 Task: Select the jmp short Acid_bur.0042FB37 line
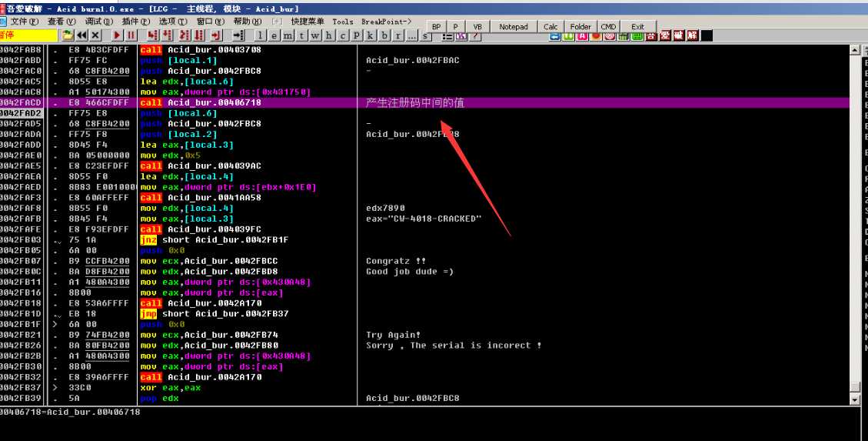(x=214, y=313)
